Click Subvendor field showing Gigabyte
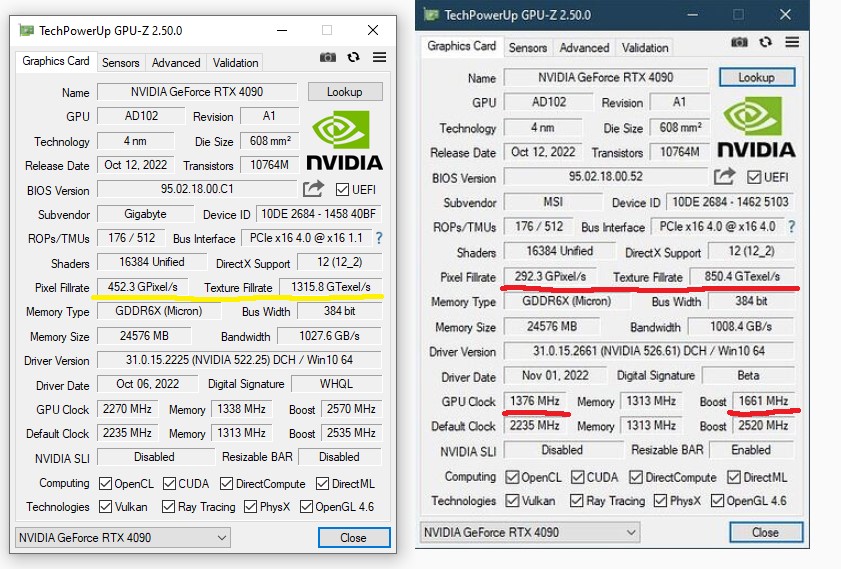Viewport: 841px width, 569px height. [x=145, y=214]
